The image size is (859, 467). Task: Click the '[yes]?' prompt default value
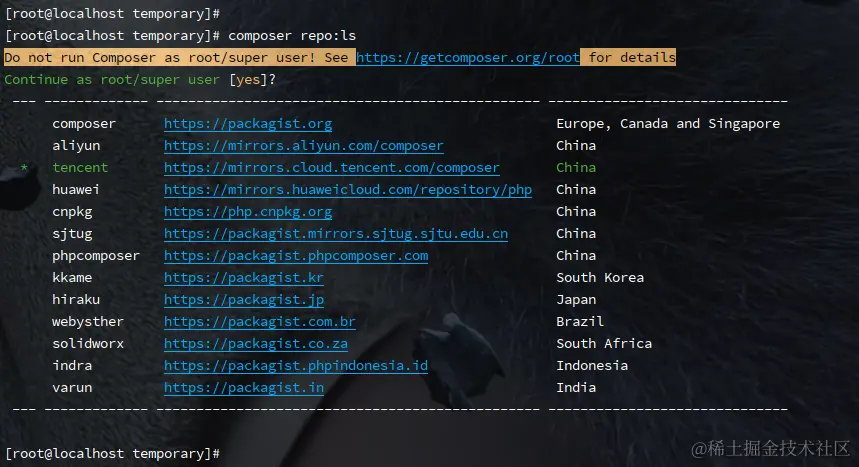pos(252,79)
